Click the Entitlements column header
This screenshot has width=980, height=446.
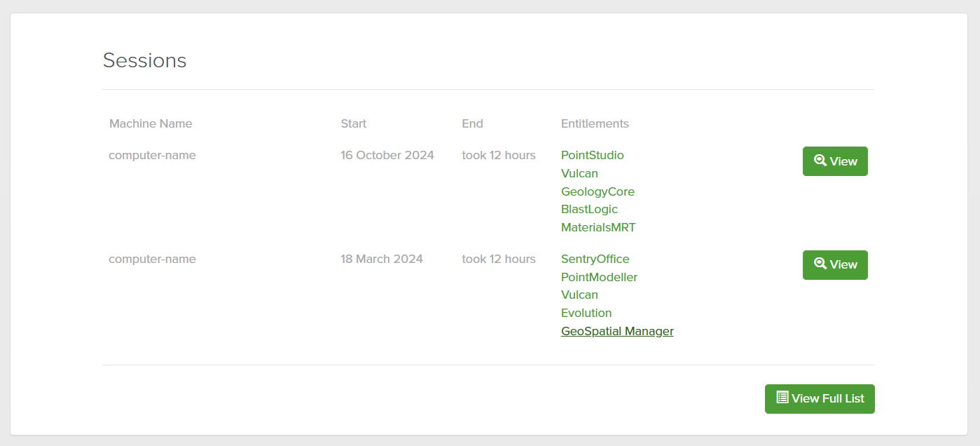click(x=595, y=123)
